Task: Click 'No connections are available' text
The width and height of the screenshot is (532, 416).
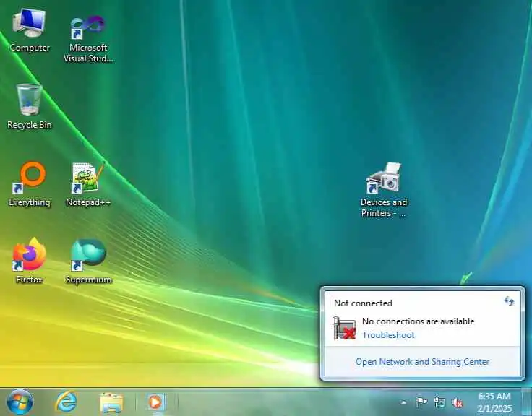Action: tap(418, 321)
